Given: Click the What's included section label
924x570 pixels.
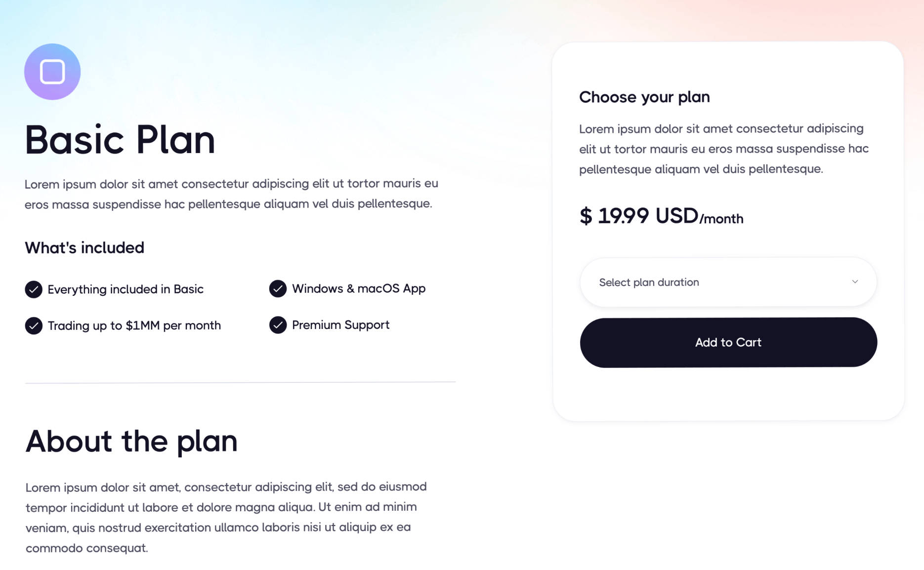Looking at the screenshot, I should tap(84, 247).
